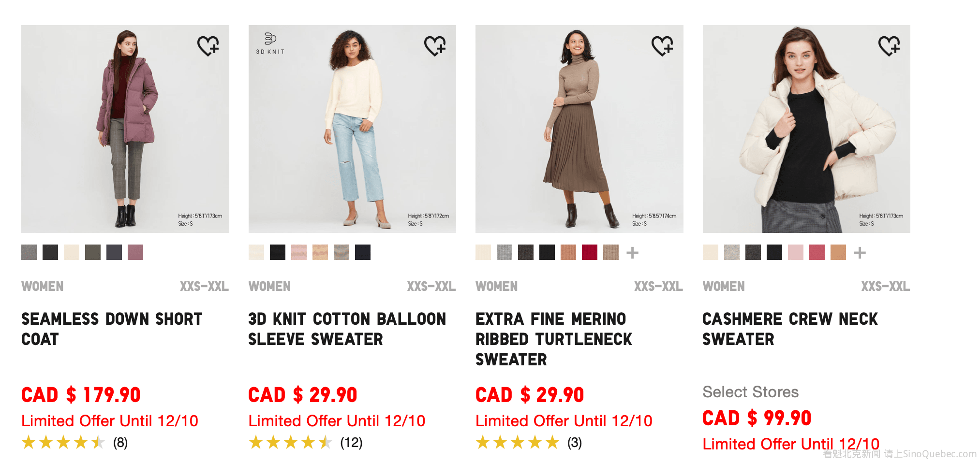Image resolution: width=980 pixels, height=462 pixels.
Task: View star rating reviews for Merino Turtleneck
Action: point(518,442)
